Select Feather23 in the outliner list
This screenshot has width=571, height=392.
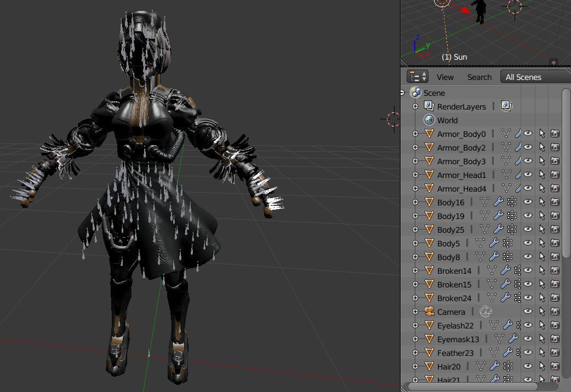click(x=455, y=353)
